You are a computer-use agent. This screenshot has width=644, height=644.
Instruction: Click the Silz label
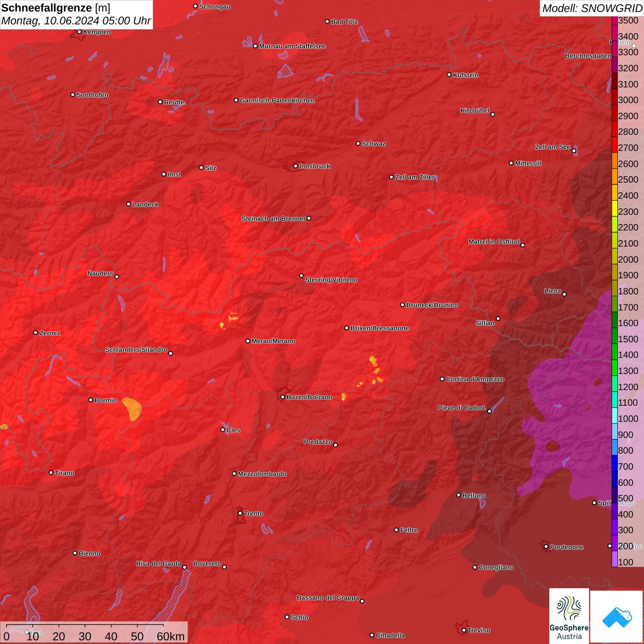211,168
